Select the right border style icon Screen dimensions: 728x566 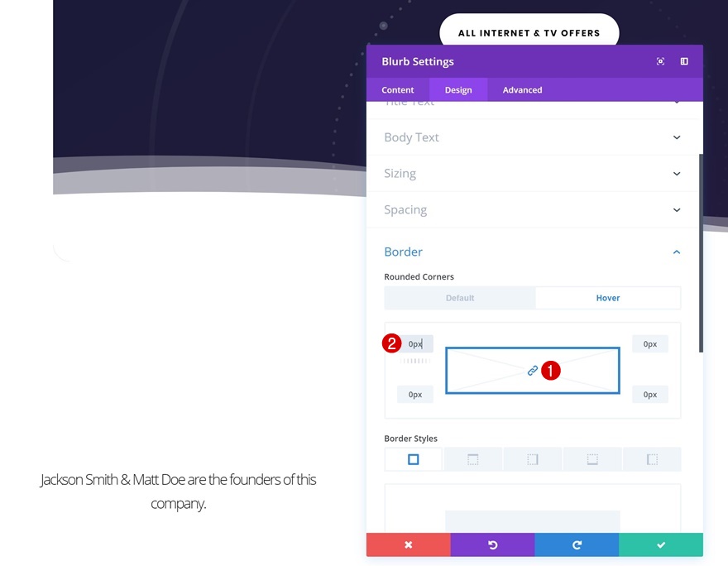click(533, 459)
